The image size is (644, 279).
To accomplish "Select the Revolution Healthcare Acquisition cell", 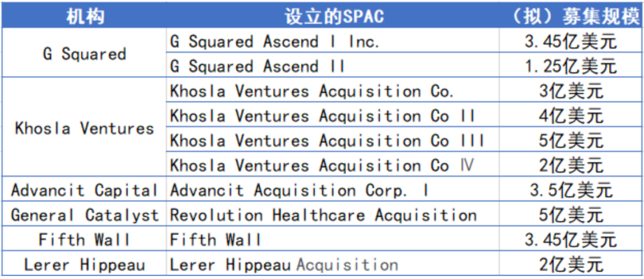I will coord(323,215).
